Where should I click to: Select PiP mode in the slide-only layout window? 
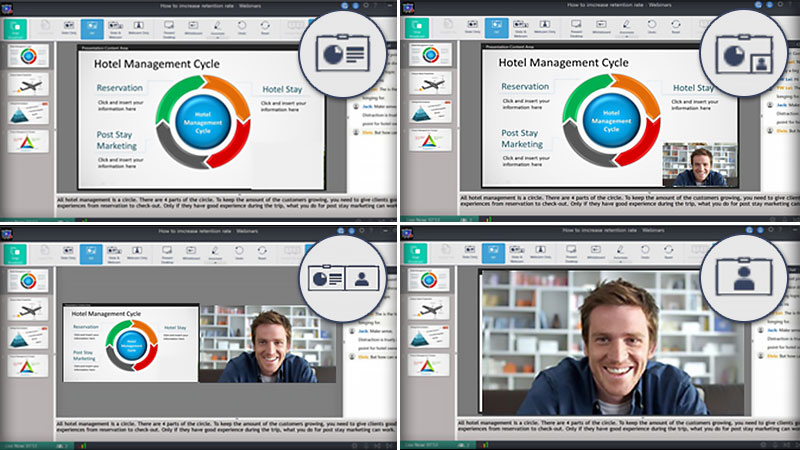[92, 28]
